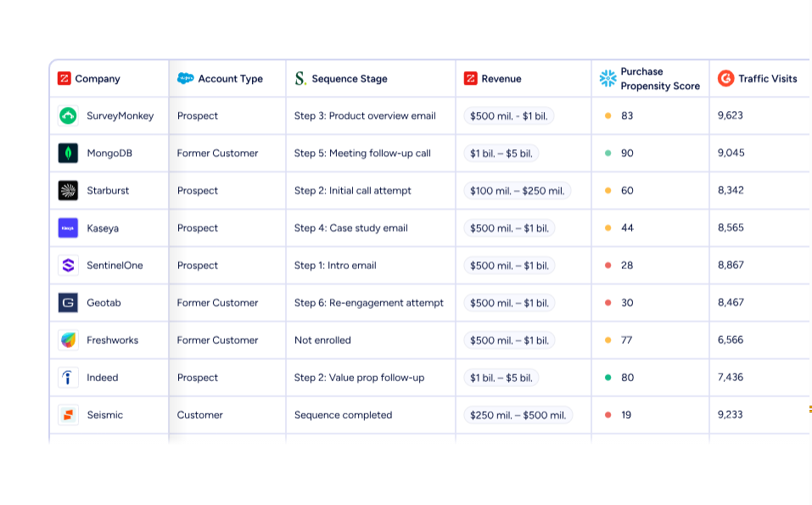
Task: Click the Indeed logo
Action: point(68,378)
